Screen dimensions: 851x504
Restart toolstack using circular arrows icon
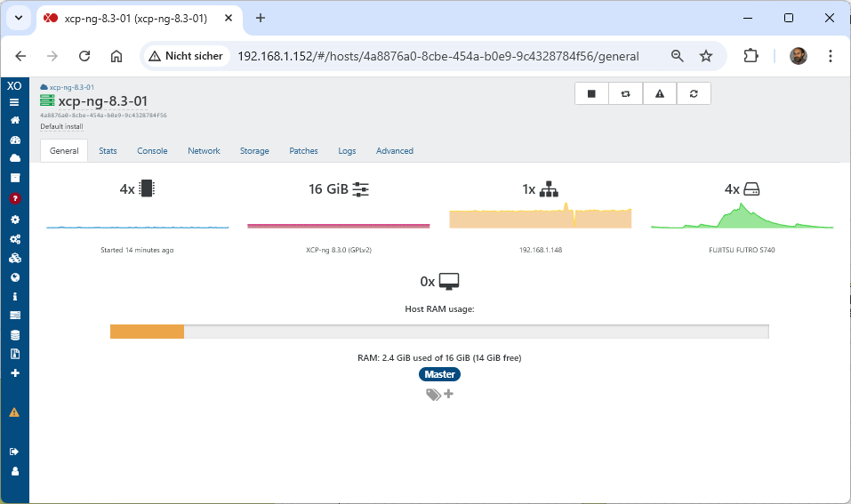point(694,93)
